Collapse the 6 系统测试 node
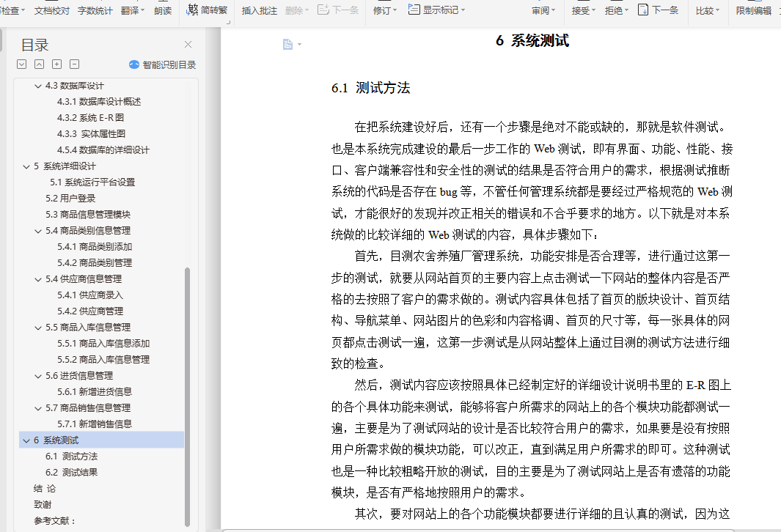Screen dimensions: 781x532 (26, 441)
